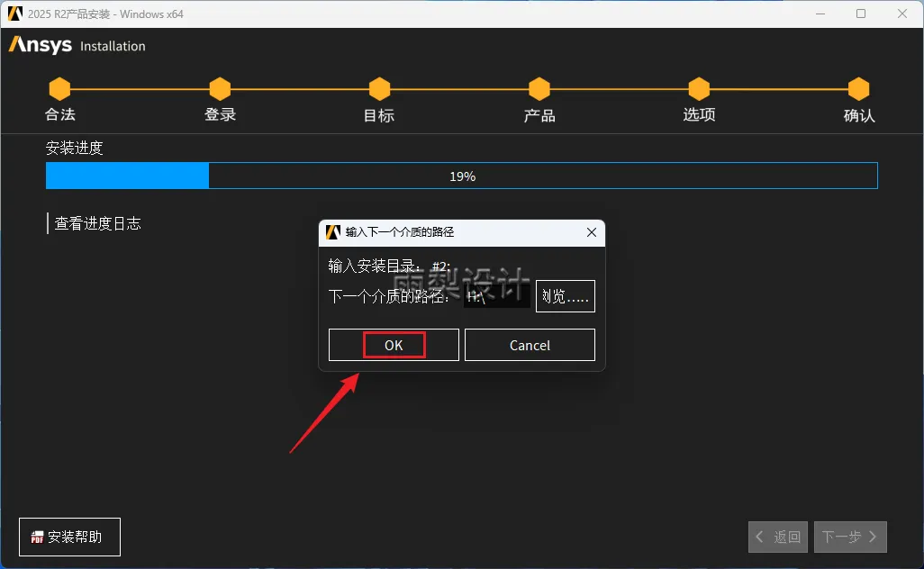Click the Ansys icon in the title bar
924x569 pixels.
(14, 14)
